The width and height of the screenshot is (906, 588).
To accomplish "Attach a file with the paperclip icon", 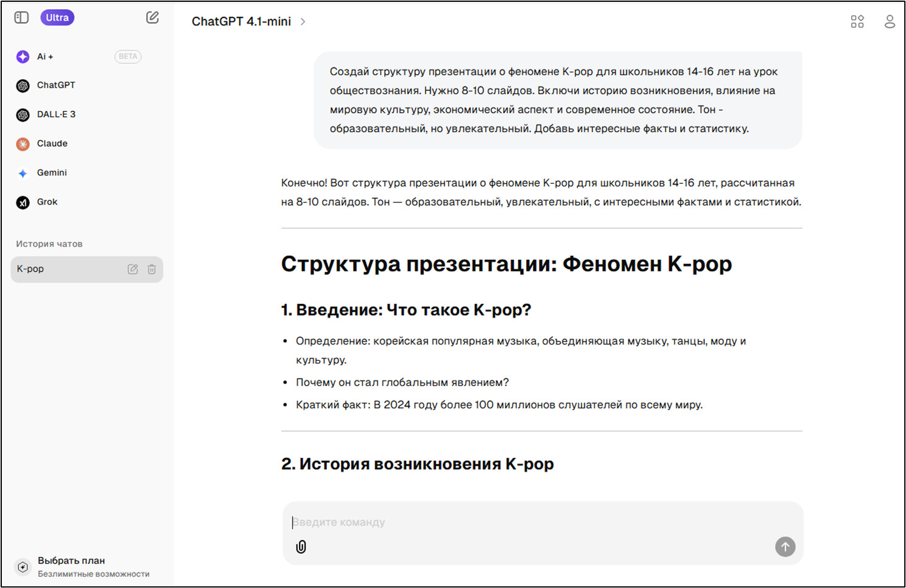I will click(301, 547).
